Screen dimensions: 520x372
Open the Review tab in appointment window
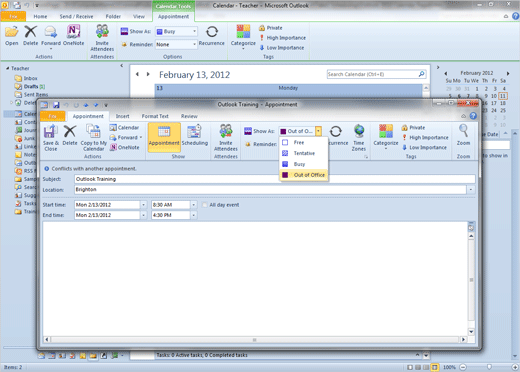coord(189,116)
